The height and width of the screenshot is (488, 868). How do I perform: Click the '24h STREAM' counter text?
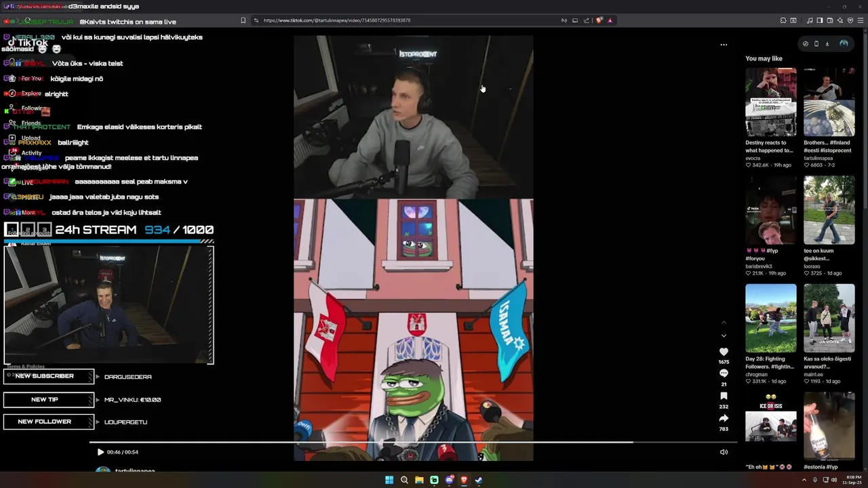[x=96, y=230]
